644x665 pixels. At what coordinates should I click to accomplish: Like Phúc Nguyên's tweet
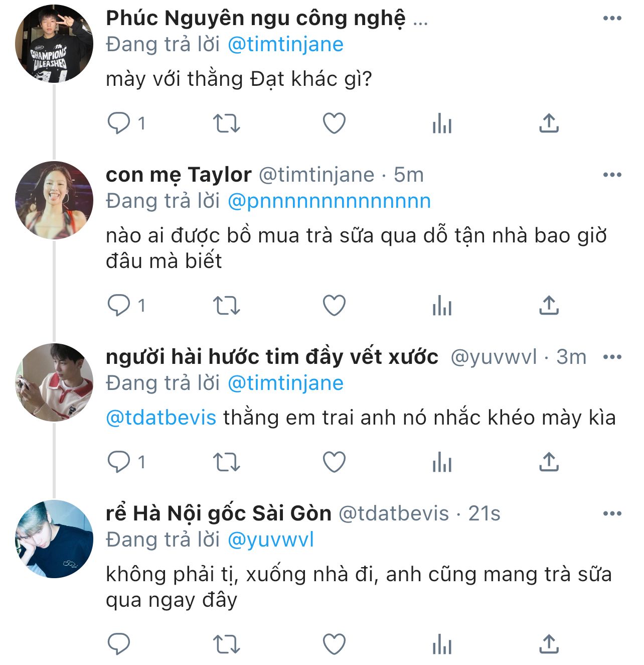pos(334,123)
